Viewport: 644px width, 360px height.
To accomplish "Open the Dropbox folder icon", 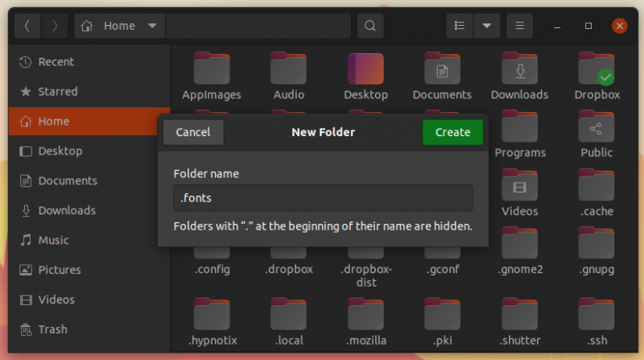I will click(597, 69).
